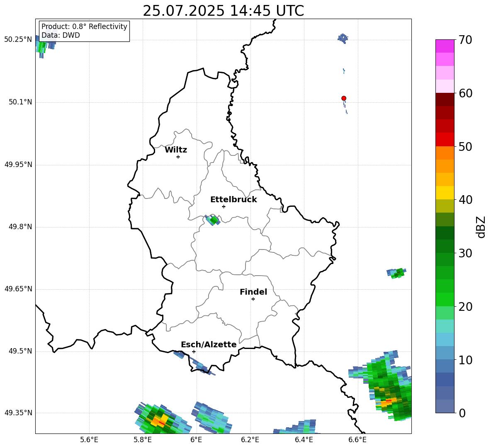Click colorbar tick label 10
Viewport: 491px width, 448px height.
pos(465,360)
